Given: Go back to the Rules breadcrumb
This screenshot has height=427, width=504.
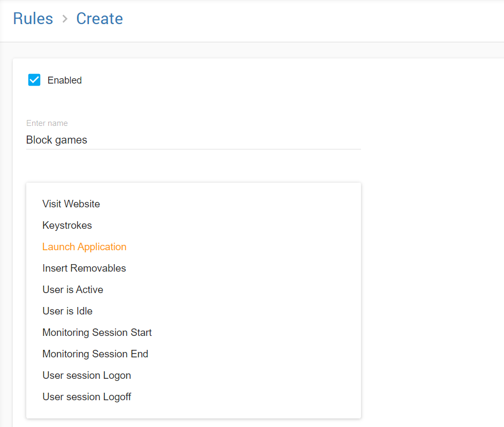Looking at the screenshot, I should point(33,19).
